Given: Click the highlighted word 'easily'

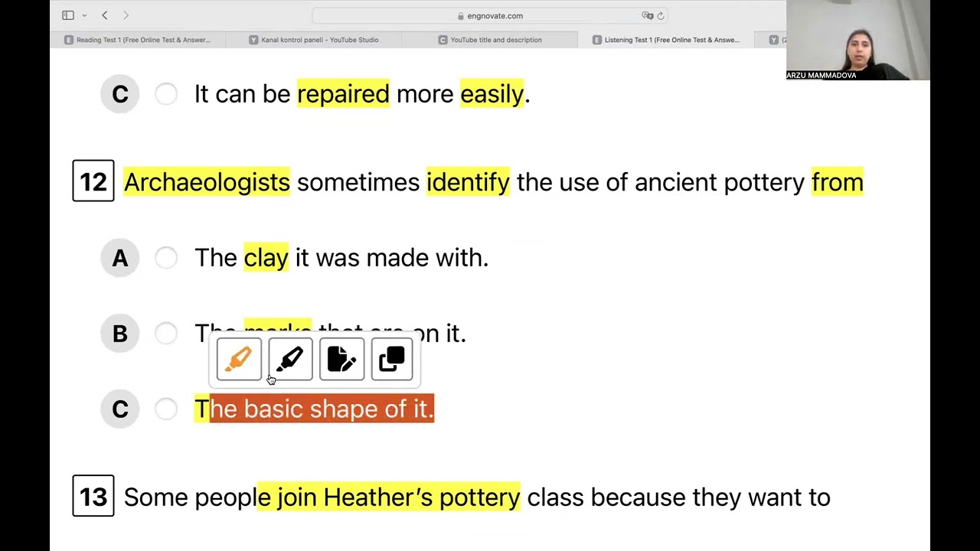Looking at the screenshot, I should (492, 94).
